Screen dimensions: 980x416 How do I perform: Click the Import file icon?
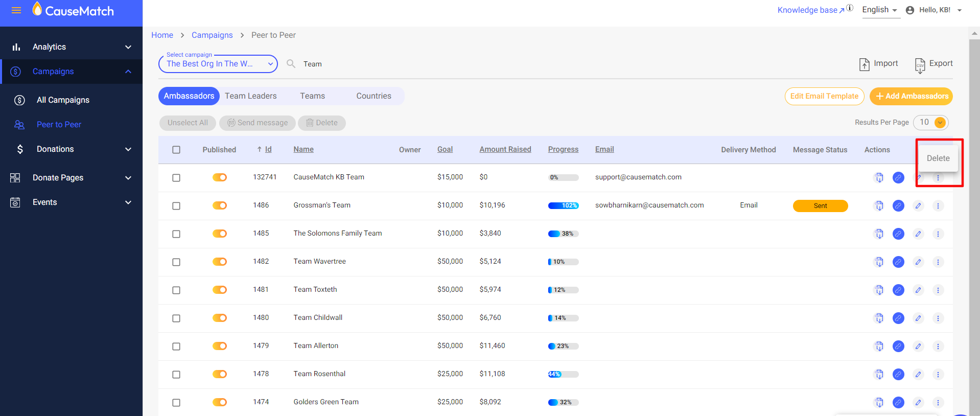click(x=864, y=64)
